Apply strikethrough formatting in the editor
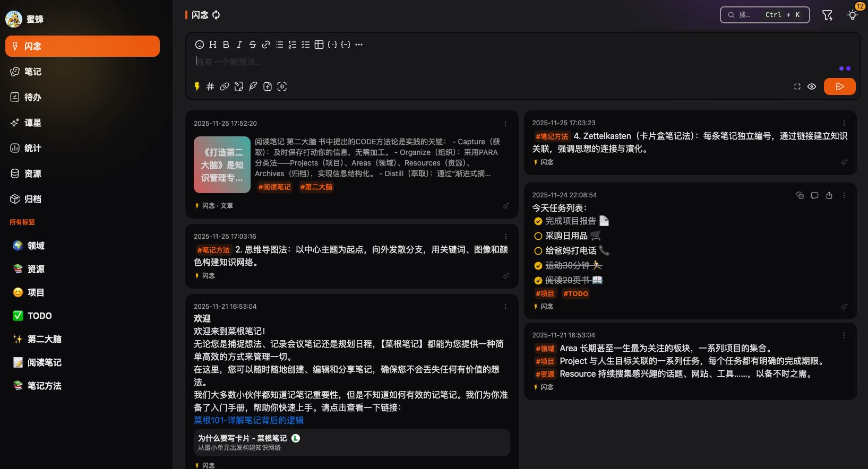Screen dimensions: 868x469 point(253,45)
